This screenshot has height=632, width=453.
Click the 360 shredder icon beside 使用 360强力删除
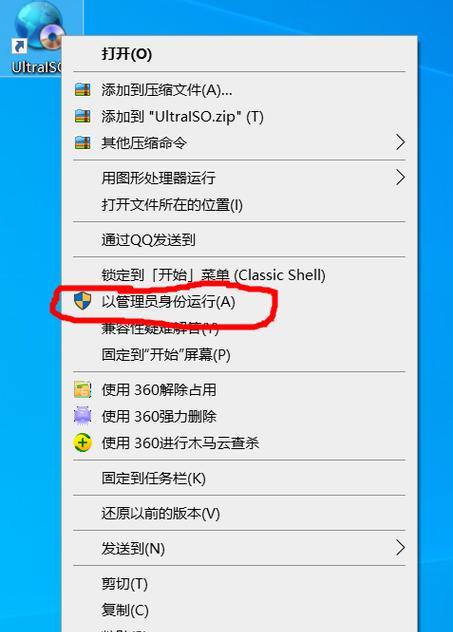83,416
